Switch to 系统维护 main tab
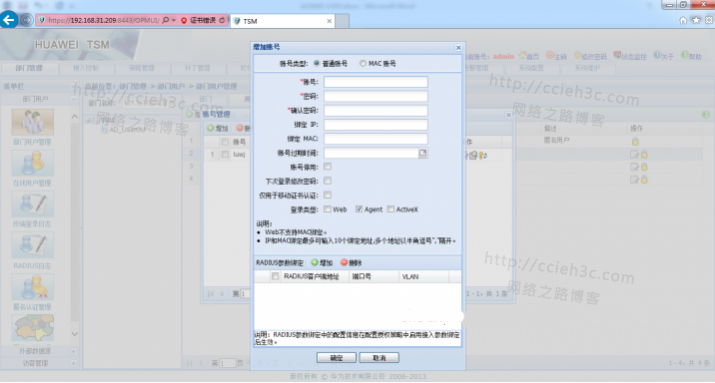The width and height of the screenshot is (715, 383). (x=587, y=68)
